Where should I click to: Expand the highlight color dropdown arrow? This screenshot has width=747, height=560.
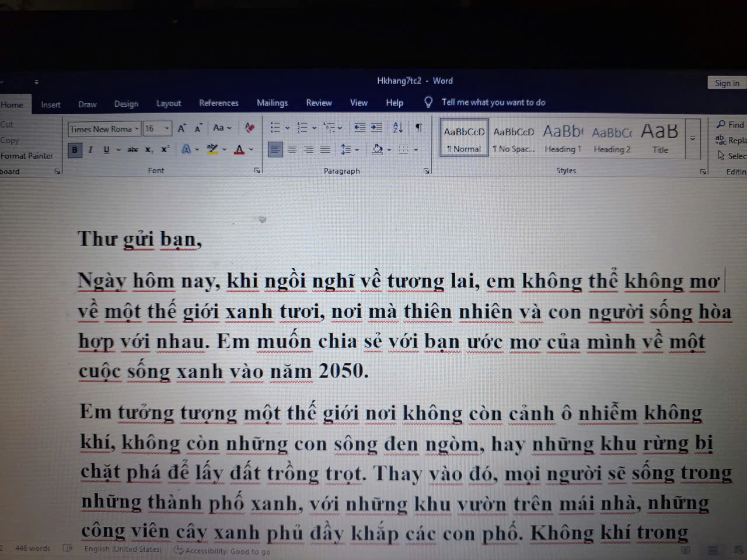[x=225, y=149]
